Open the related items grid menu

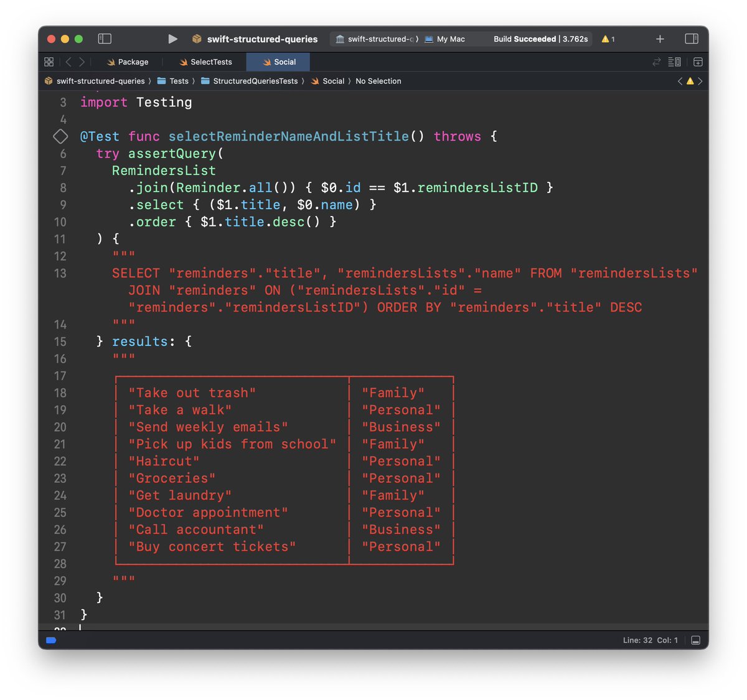[49, 62]
